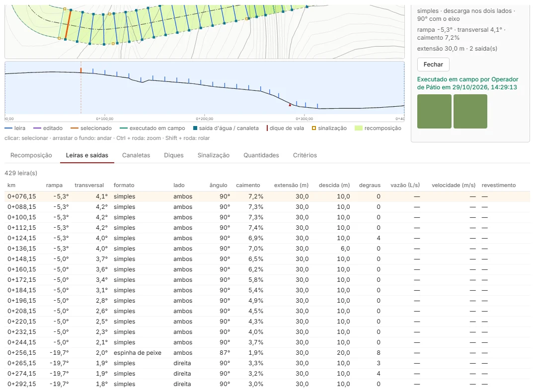
Task: Click the rampa column header
Action: [54, 185]
